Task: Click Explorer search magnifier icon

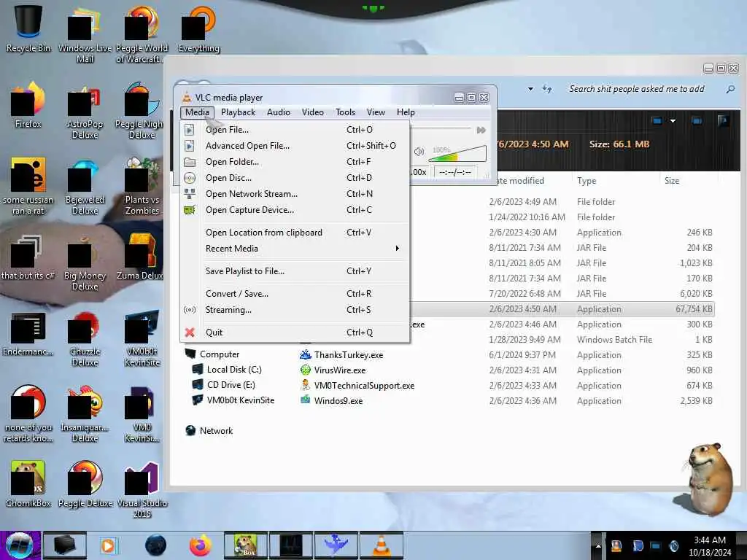Action: click(x=729, y=89)
